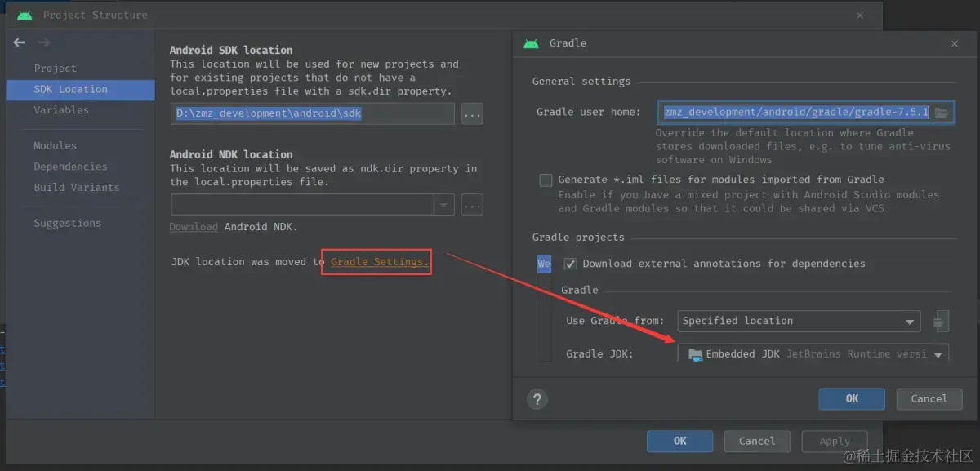The height and width of the screenshot is (471, 980).
Task: Toggle Download external annotations for dependencies
Action: [x=570, y=264]
